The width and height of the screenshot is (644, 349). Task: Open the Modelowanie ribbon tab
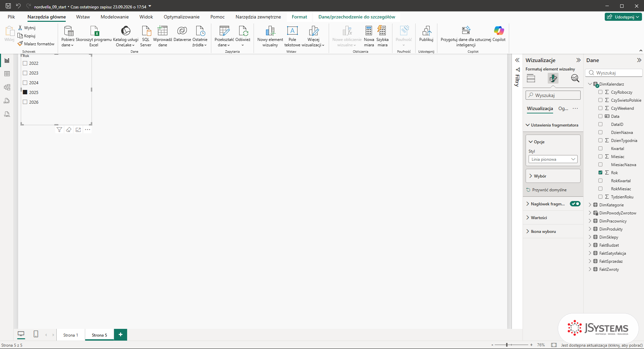[115, 17]
